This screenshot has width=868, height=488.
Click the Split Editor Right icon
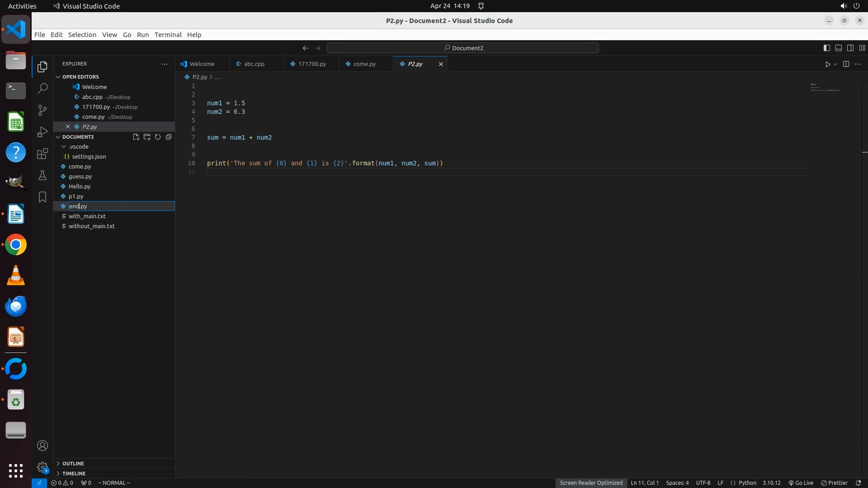click(846, 64)
